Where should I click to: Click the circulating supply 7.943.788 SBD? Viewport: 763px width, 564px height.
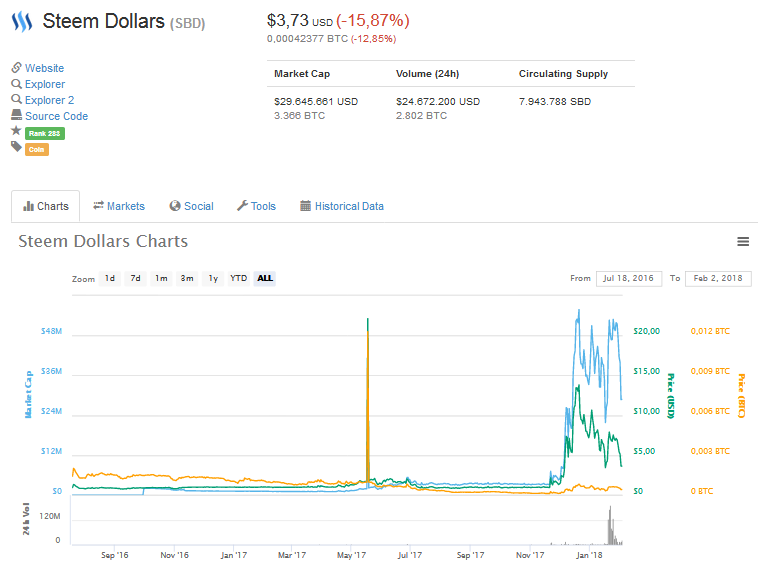pos(555,102)
